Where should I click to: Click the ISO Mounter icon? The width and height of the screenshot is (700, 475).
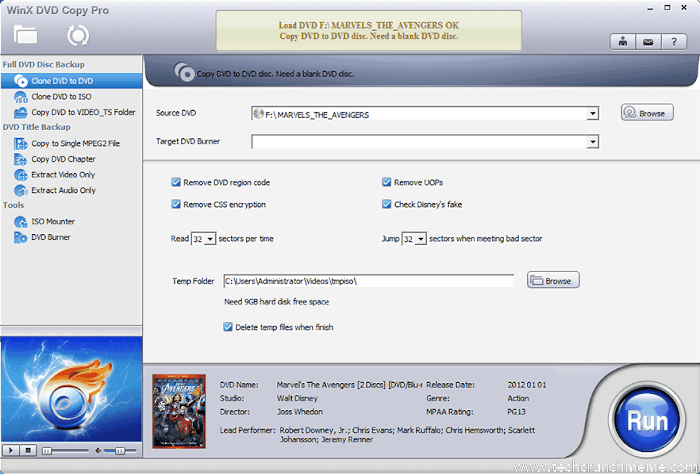(x=21, y=221)
